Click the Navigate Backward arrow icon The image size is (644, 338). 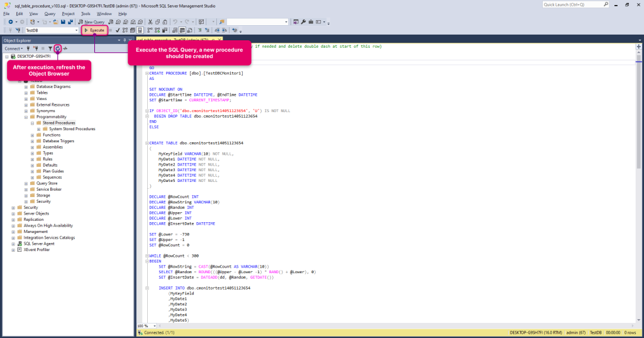click(x=10, y=22)
